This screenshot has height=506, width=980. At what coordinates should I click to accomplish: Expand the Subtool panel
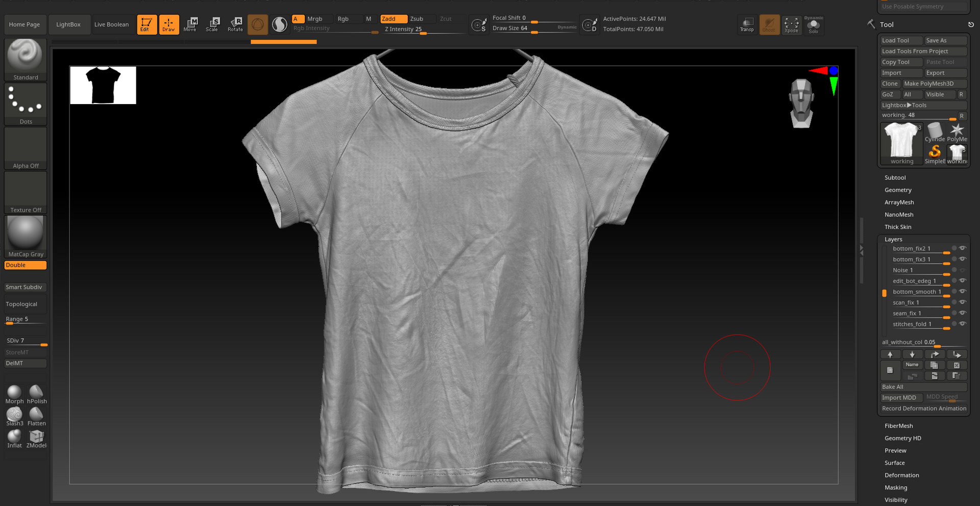pos(895,177)
